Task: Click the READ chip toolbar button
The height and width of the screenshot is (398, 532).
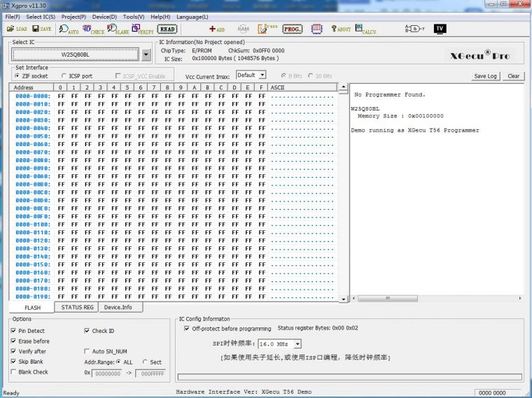Action: 167,29
